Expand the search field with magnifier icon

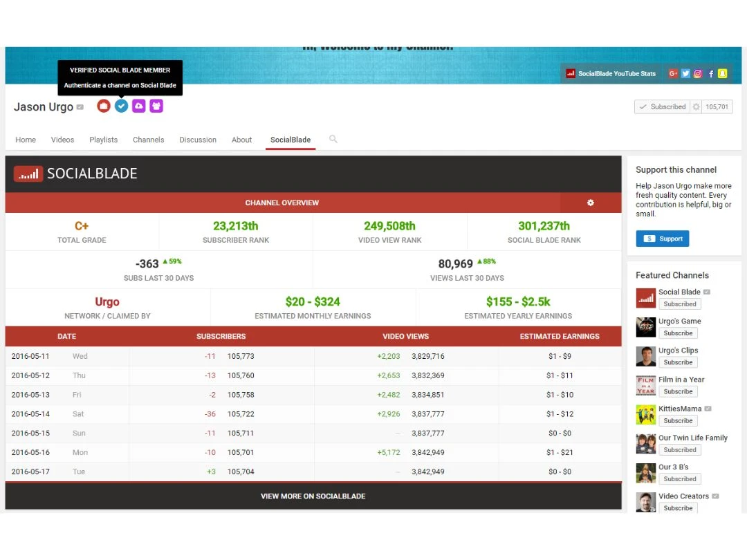(x=333, y=139)
